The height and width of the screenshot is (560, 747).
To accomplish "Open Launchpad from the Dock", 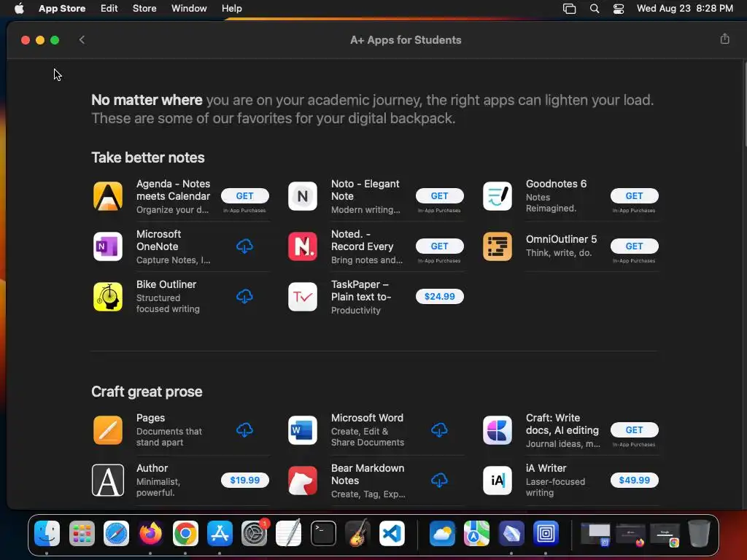I will [82, 533].
